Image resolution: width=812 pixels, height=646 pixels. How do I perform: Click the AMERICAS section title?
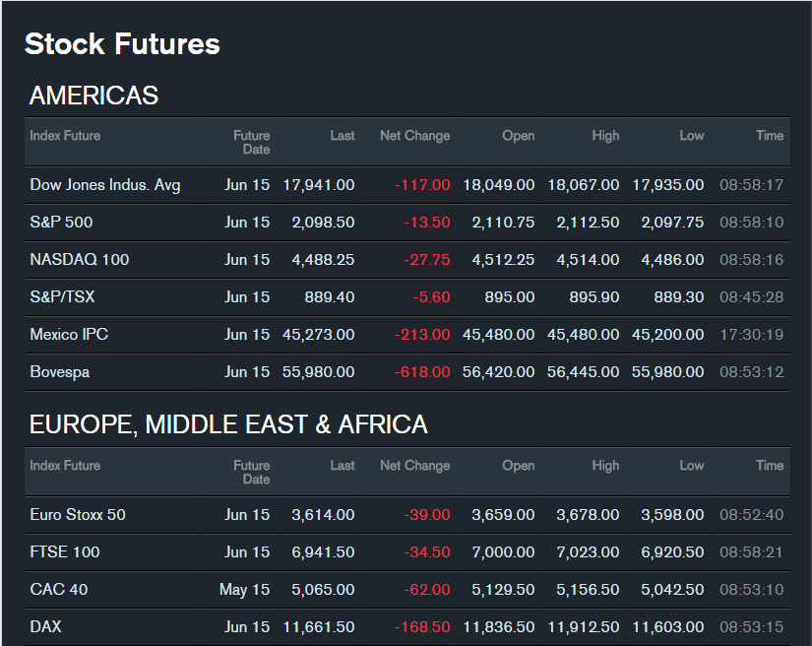94,96
